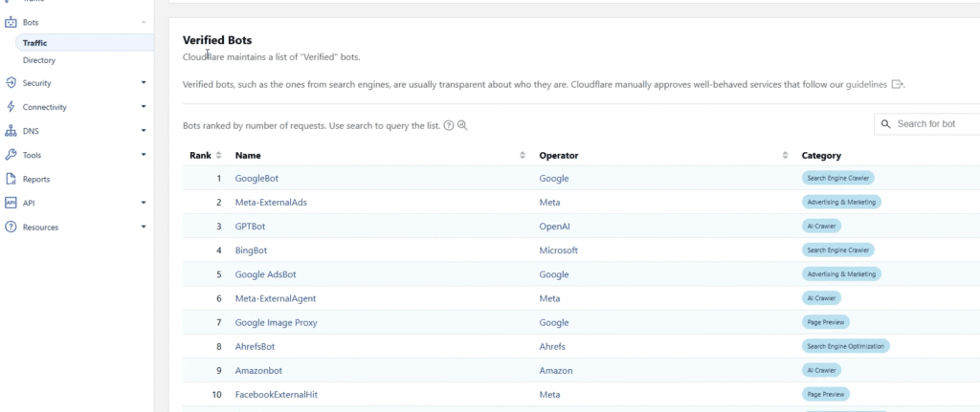Click Page Preview tag for Google Image Proxy
Screen dimensions: 980x412
(x=826, y=322)
